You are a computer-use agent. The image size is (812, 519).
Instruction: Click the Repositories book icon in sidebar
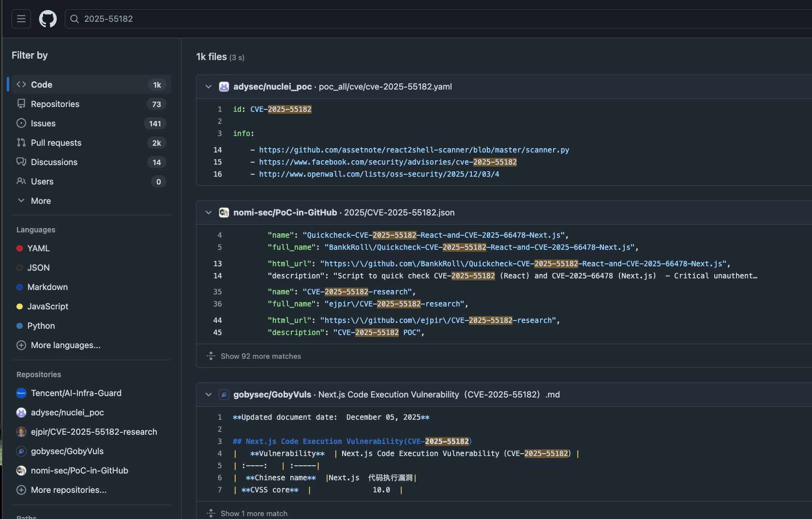(21, 104)
